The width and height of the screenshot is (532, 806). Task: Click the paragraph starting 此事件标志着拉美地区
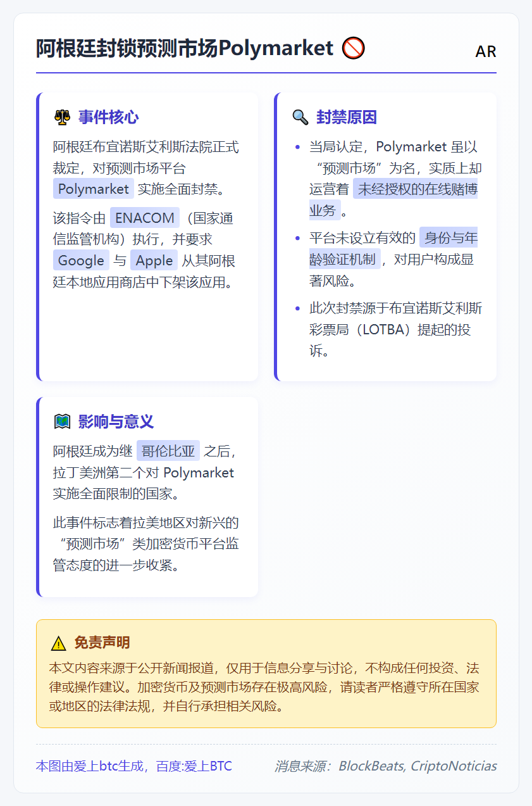coord(147,544)
